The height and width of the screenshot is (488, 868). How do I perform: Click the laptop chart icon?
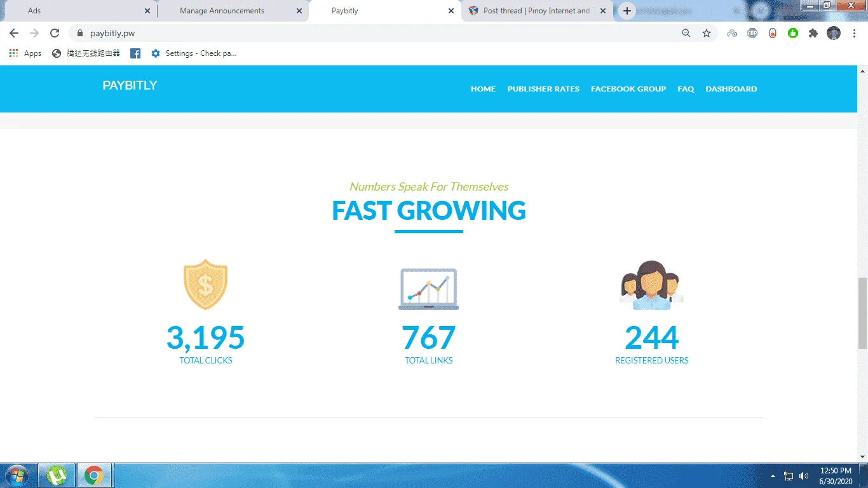(429, 289)
